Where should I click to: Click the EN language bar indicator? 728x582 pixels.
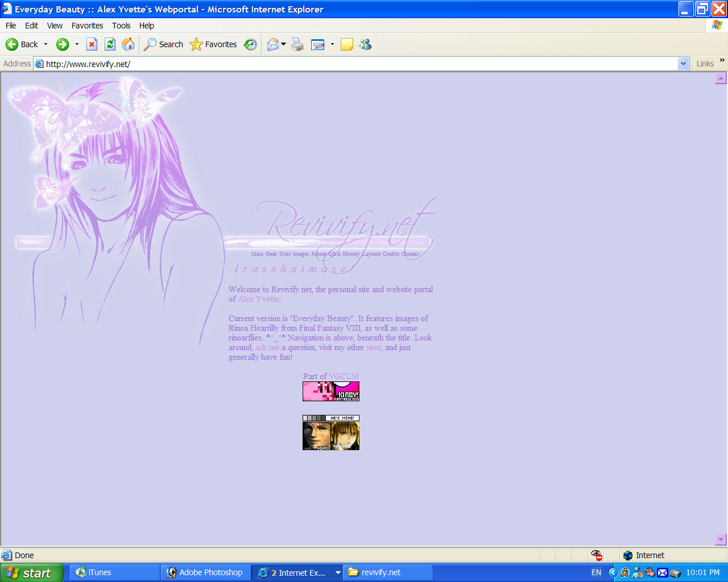coord(596,572)
